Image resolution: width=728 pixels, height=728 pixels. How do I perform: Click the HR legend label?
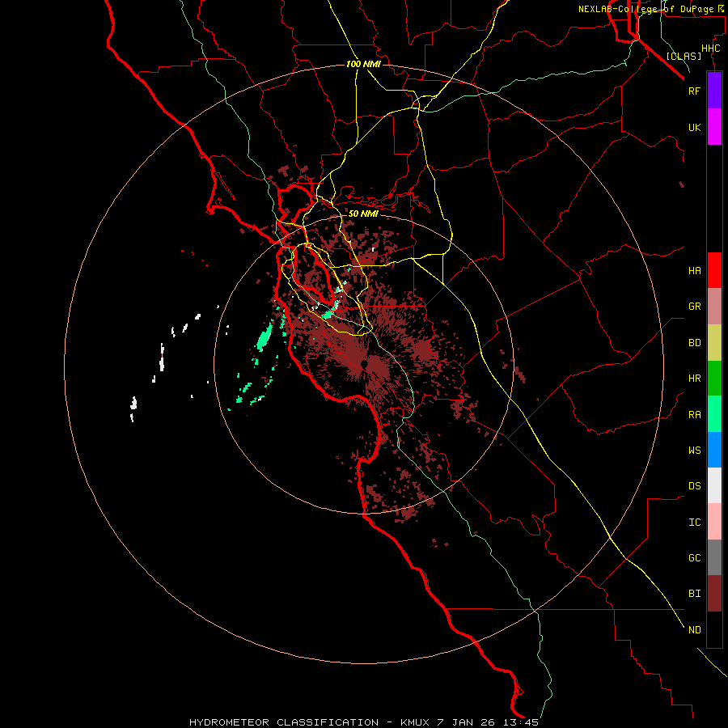click(694, 379)
